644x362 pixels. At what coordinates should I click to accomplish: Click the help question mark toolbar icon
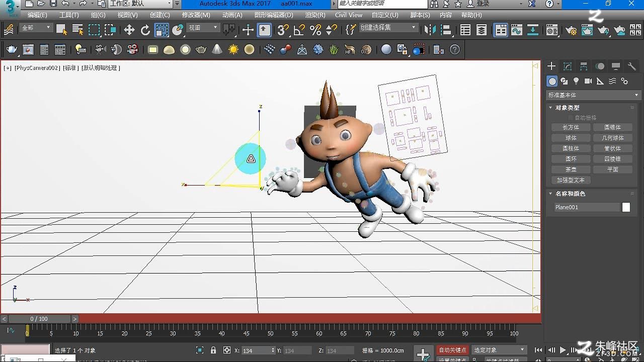point(455,49)
